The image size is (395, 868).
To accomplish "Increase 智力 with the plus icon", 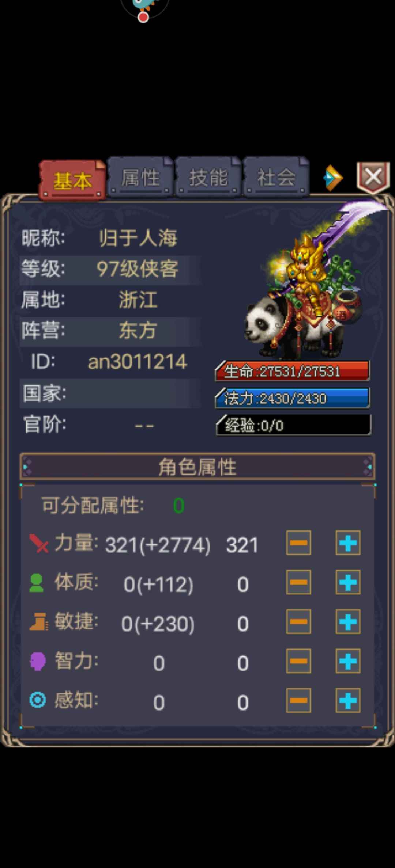I will (x=348, y=661).
